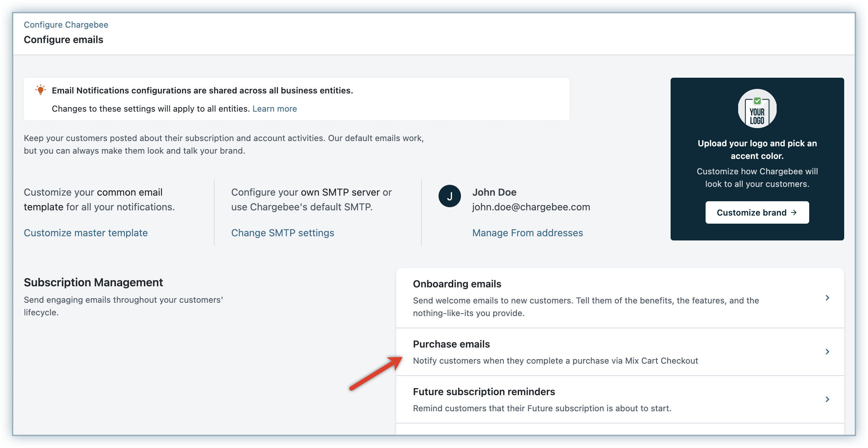Click the 'Your Logo' placeholder image
Viewport: 868px width, 448px height.
pos(757,108)
